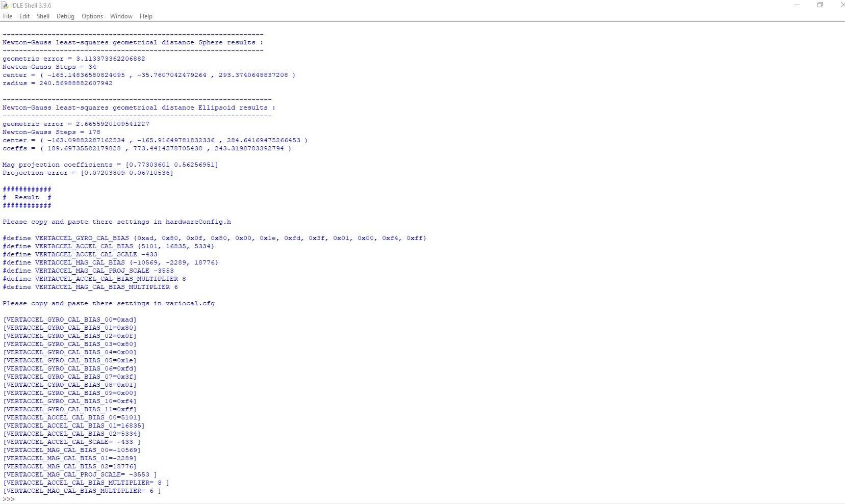Click the #define VERTACCEL_ACCEL_CAL_SCALE -433 line

(x=80, y=254)
